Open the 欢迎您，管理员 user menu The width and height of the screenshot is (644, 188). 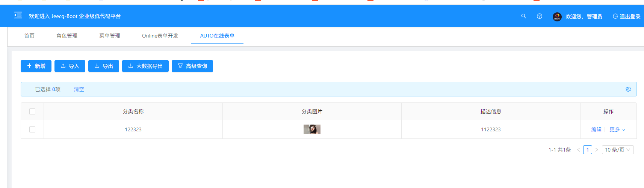584,17
